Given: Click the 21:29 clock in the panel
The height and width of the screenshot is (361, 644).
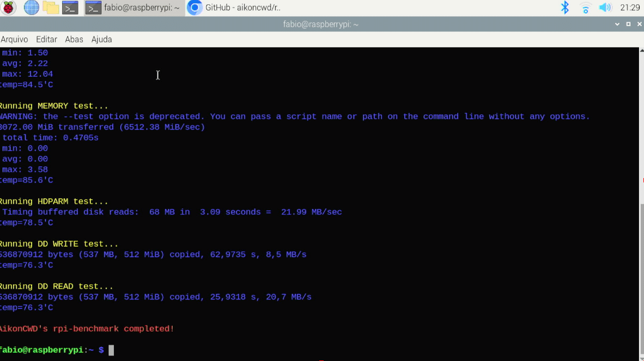Looking at the screenshot, I should (630, 8).
